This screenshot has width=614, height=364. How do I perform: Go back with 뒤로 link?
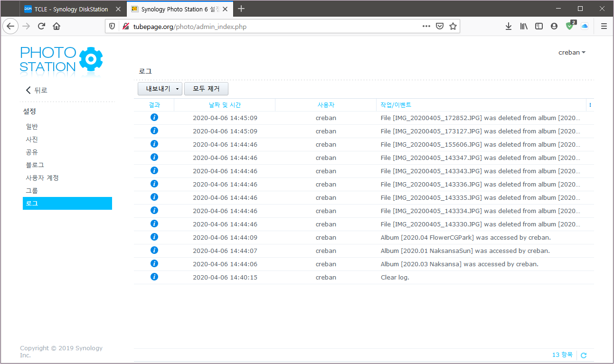coord(37,90)
